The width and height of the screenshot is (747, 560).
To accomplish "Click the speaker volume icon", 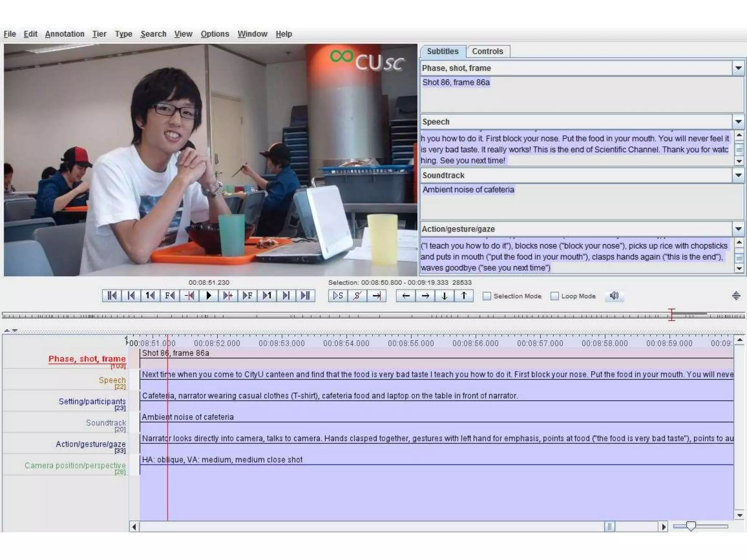I will click(614, 296).
